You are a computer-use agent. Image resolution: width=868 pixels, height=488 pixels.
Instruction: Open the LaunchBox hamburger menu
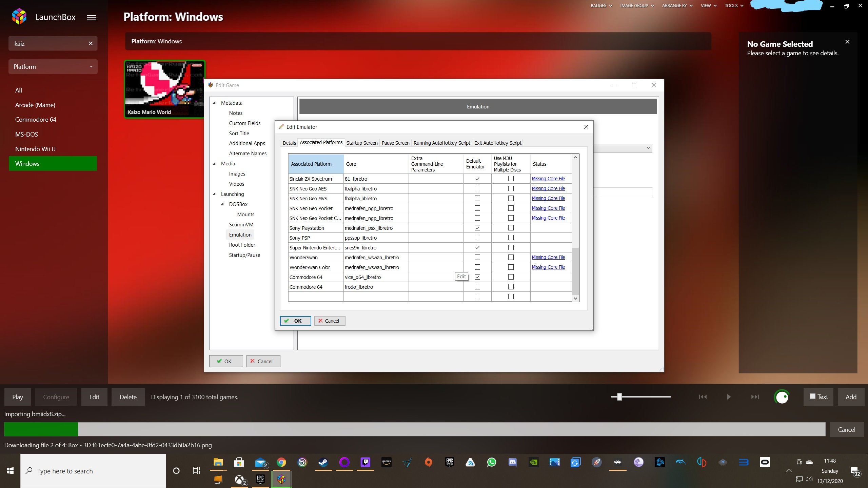click(x=92, y=18)
